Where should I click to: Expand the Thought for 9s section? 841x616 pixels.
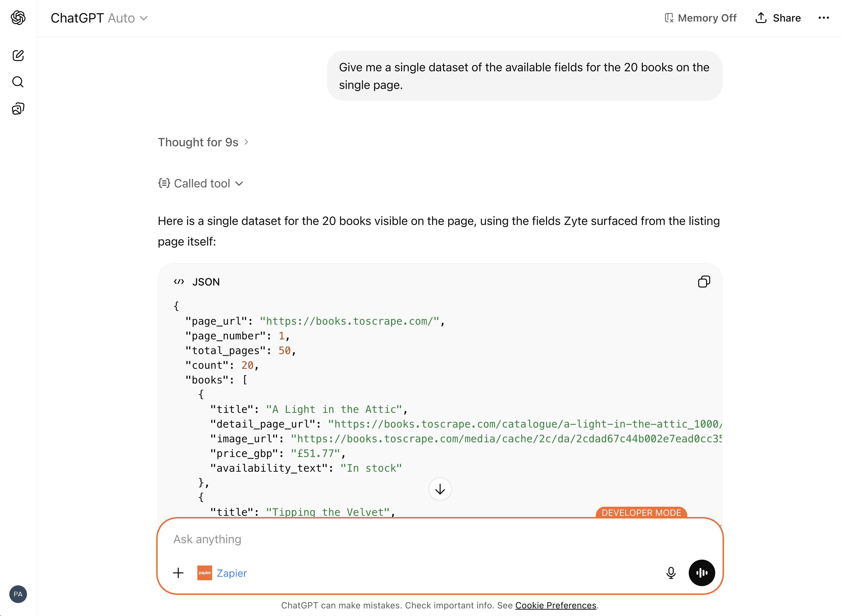point(203,142)
